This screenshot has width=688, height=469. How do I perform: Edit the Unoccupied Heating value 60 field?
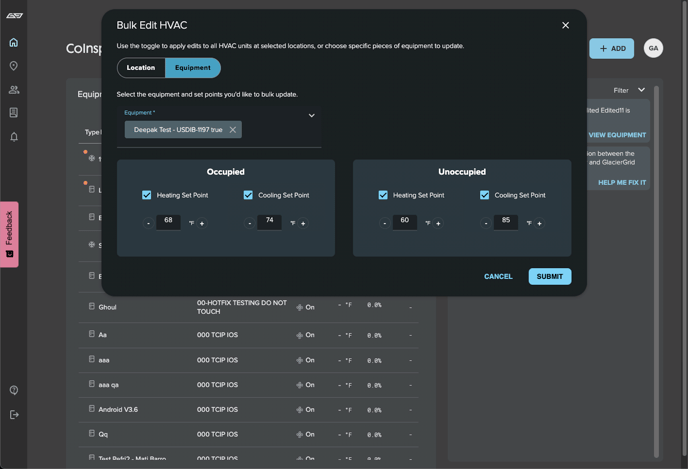click(x=405, y=222)
